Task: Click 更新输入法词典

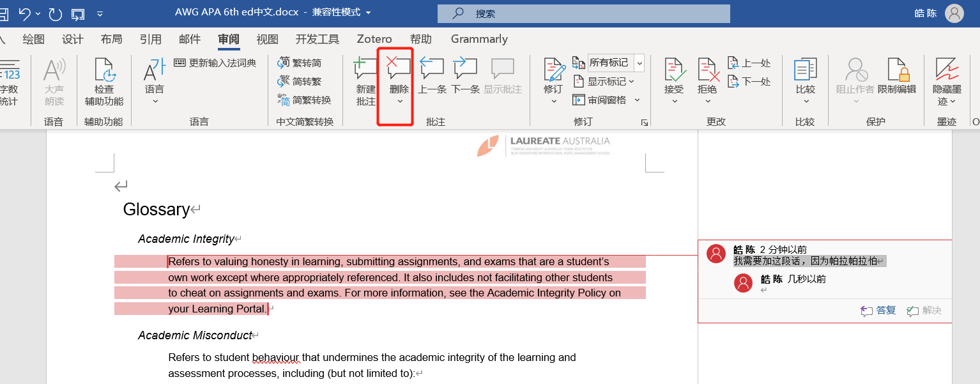Action: coord(215,63)
